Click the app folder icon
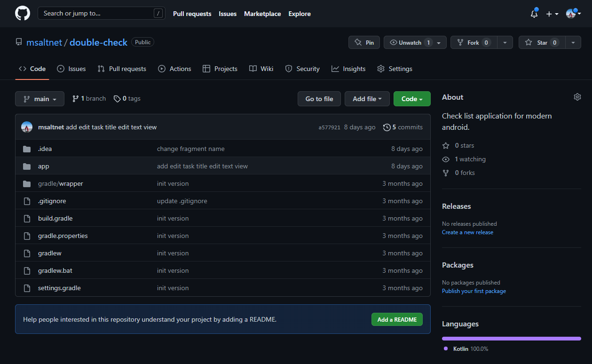592x364 pixels. coord(27,166)
